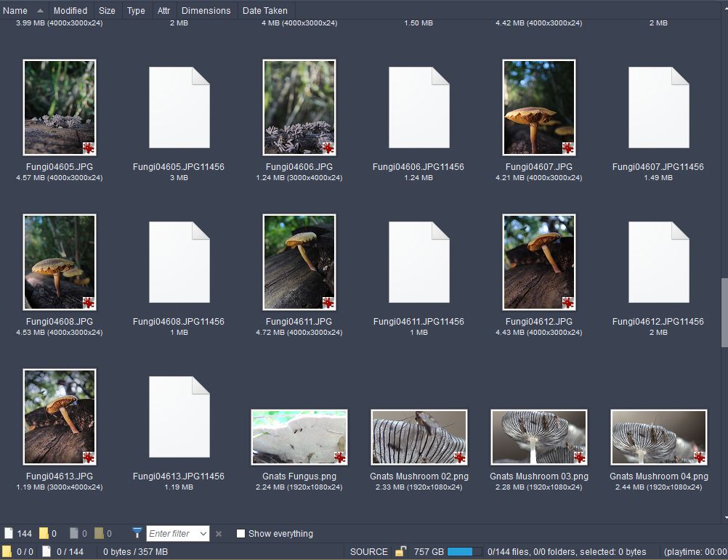Click the Gnats Mushroom 03.png file name label
728x560 pixels.
pos(538,476)
